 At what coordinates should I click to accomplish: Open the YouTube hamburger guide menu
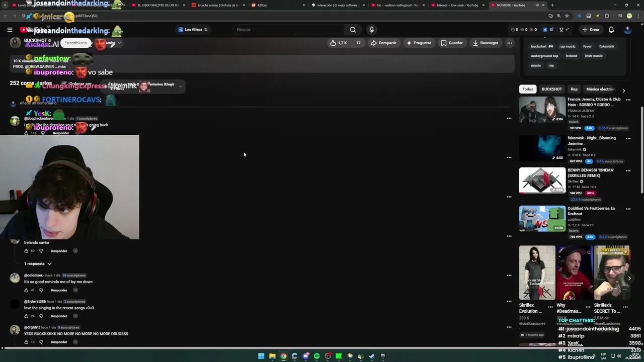pos(10,30)
